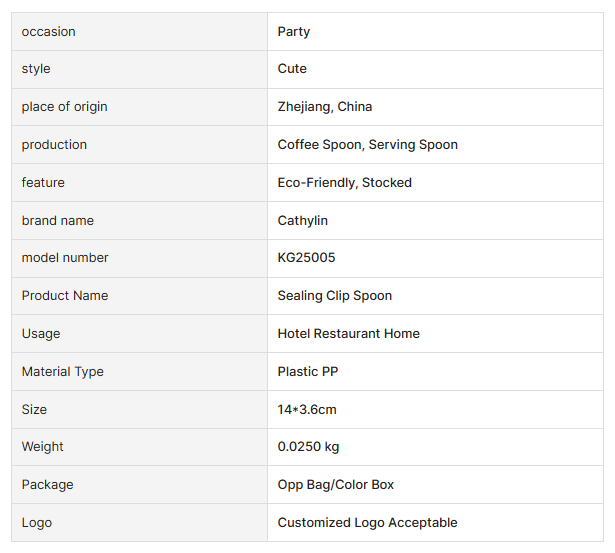This screenshot has width=615, height=553.
Task: Click the '0.0250 kg' weight value
Action: click(x=308, y=447)
